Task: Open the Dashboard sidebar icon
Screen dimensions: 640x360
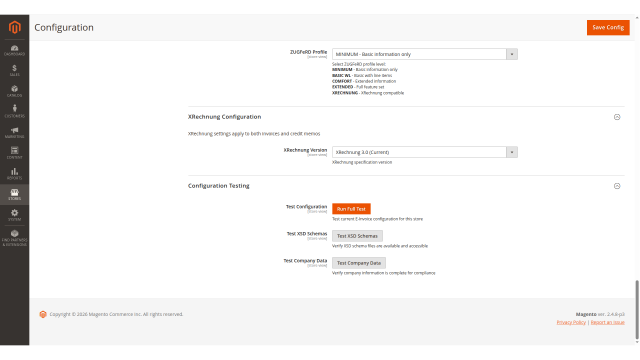Action: [15, 50]
